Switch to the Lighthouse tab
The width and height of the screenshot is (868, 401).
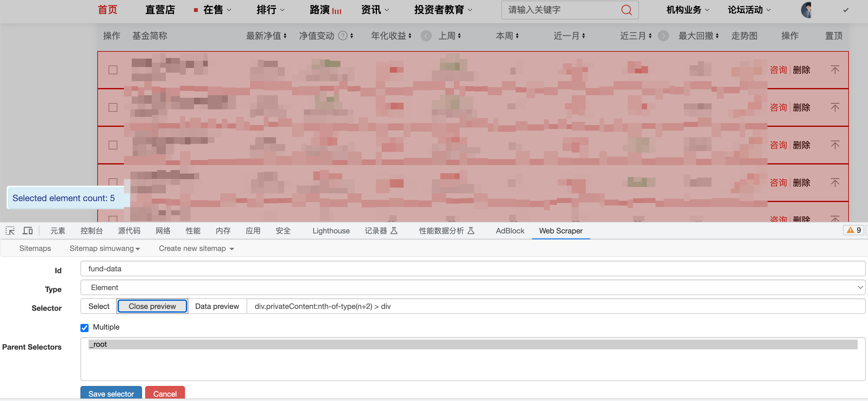331,231
